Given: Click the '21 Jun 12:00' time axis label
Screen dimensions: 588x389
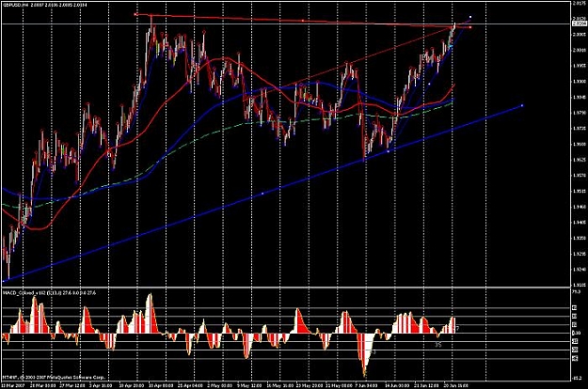Looking at the screenshot, I should (x=427, y=385).
